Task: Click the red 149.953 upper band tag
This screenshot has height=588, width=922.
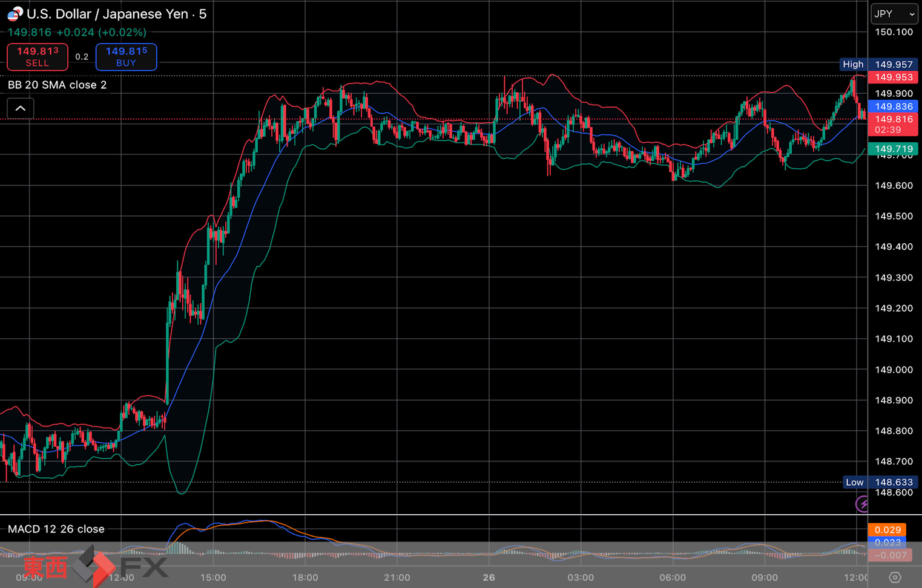Action: point(893,77)
